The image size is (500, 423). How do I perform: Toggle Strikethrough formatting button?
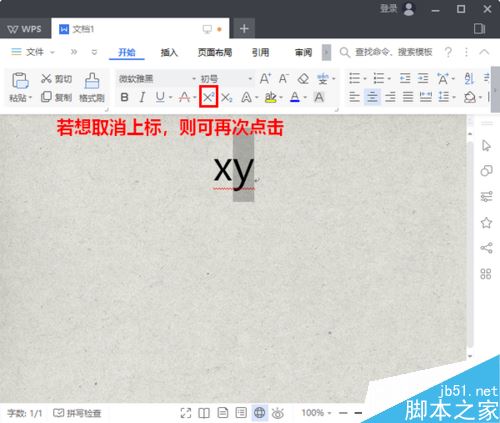click(x=184, y=97)
